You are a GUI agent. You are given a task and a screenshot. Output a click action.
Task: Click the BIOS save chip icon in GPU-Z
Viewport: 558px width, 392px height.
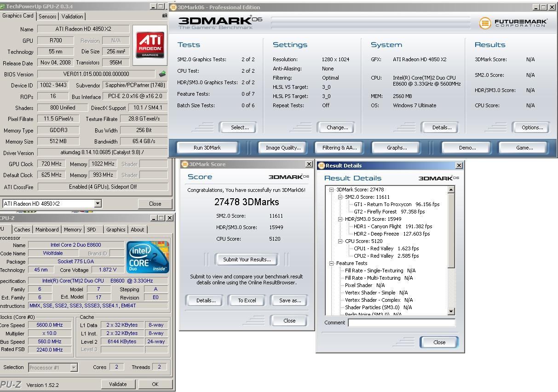(162, 74)
